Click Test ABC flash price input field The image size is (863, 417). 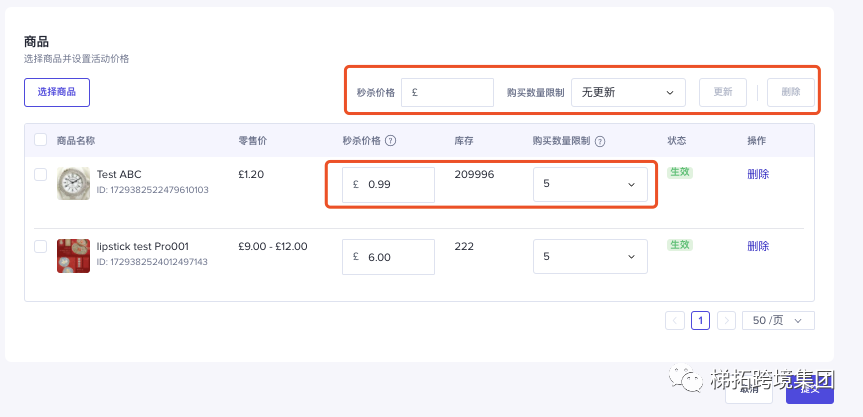tap(395, 184)
